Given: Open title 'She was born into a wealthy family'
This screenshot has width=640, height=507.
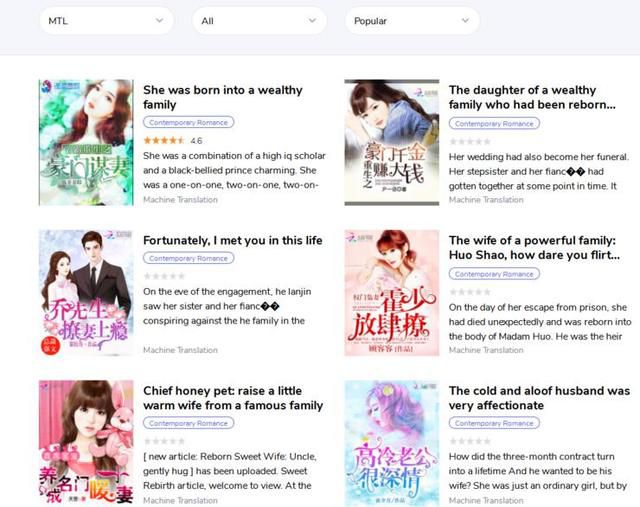Looking at the screenshot, I should (x=222, y=97).
